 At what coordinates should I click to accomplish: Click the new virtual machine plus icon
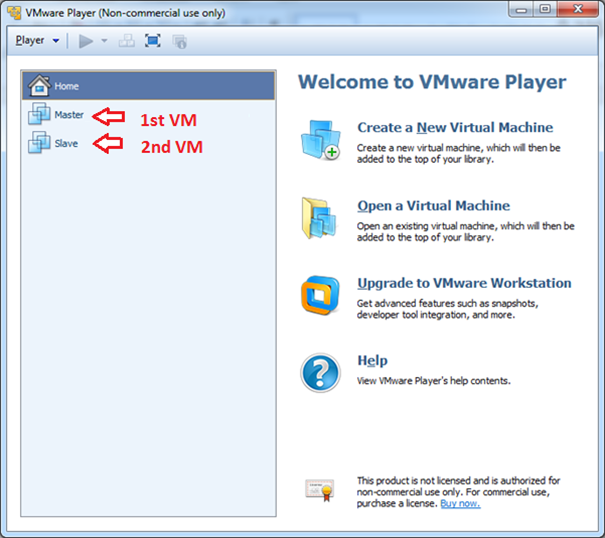coord(321,140)
